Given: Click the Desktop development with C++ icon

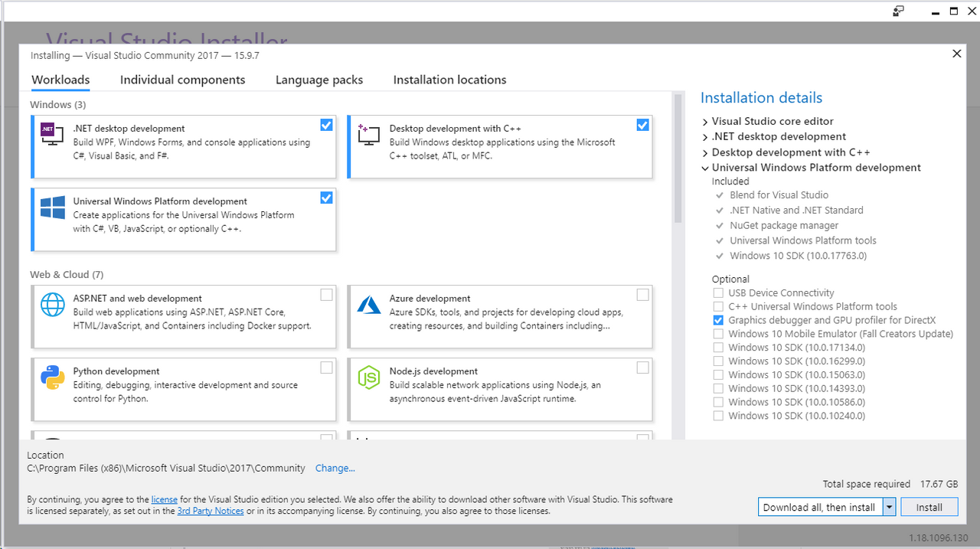Looking at the screenshot, I should 368,135.
